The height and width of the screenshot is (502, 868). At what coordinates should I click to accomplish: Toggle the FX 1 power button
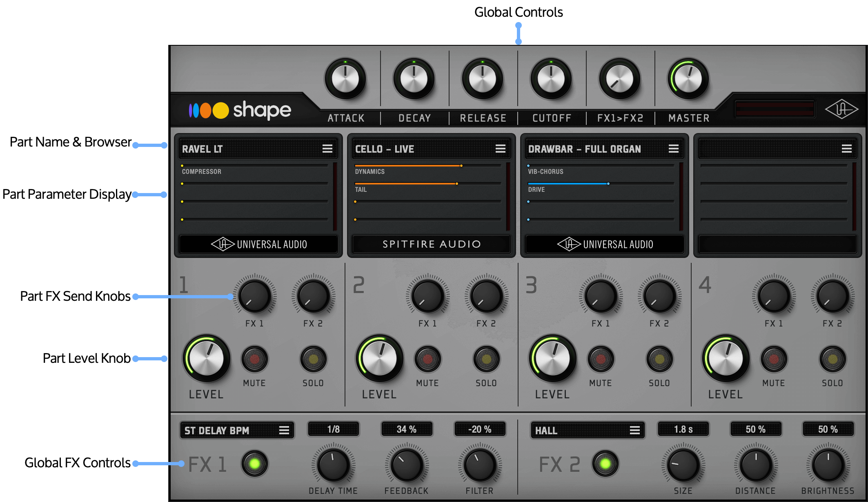[x=254, y=464]
